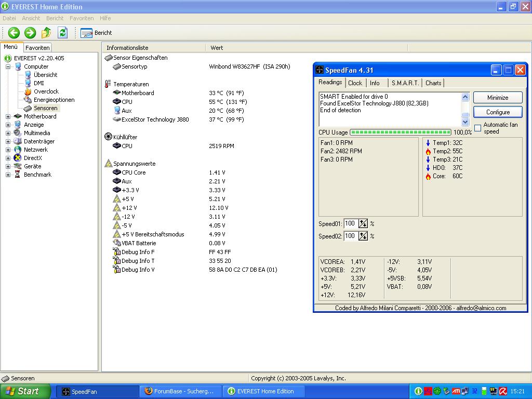The height and width of the screenshot is (399, 532).
Task: Switch to the Clock tab in SpeedFan
Action: [355, 83]
